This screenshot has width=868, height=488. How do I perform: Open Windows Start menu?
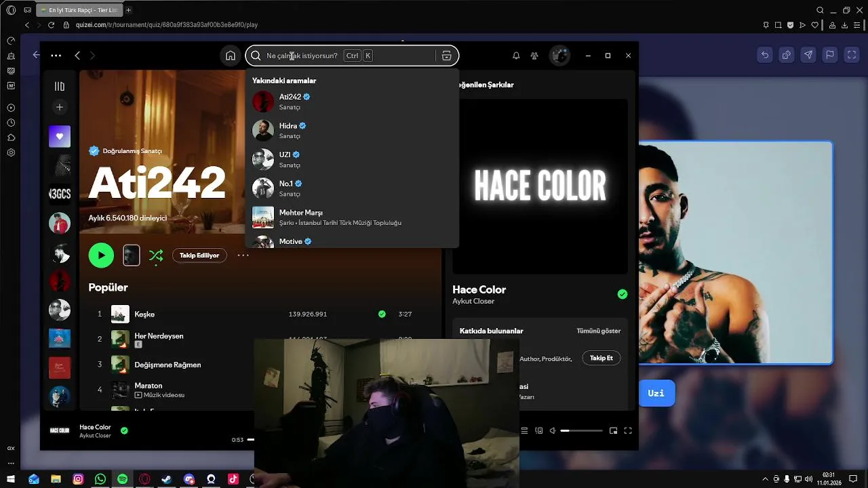pos(11,479)
